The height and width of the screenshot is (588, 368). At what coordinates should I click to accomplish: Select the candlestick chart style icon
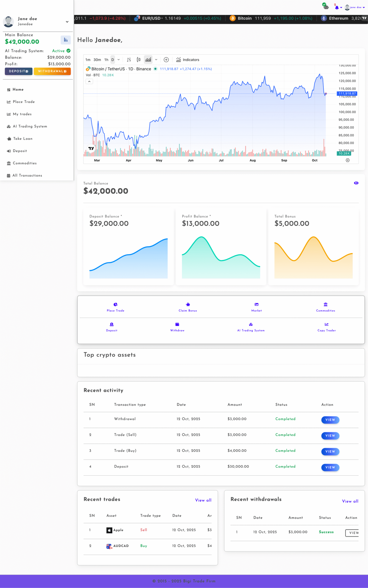pyautogui.click(x=138, y=60)
